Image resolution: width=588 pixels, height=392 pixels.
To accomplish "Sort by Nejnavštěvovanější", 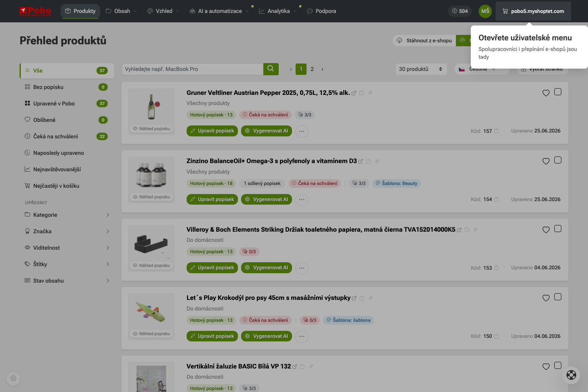I will [x=67, y=169].
